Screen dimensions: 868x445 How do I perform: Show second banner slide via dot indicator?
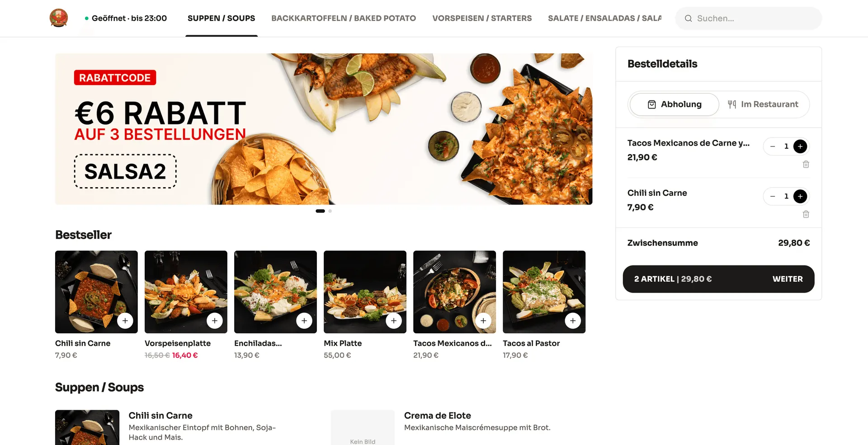(x=330, y=211)
